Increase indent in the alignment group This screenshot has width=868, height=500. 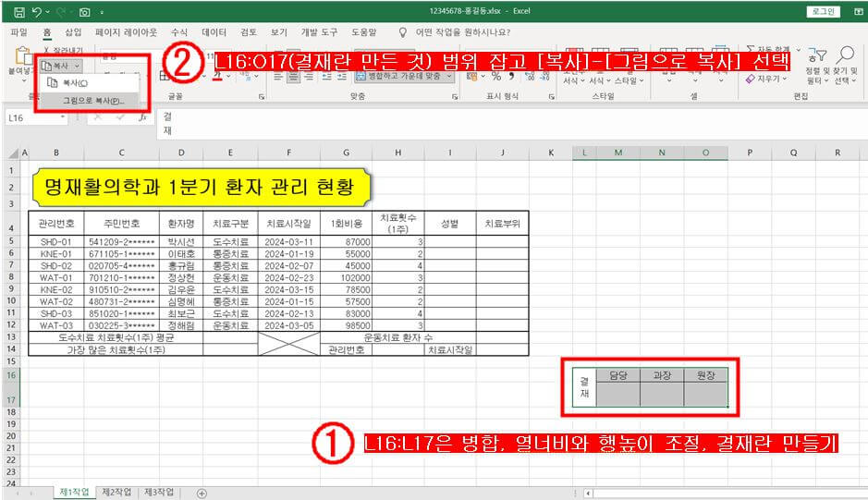(x=342, y=77)
